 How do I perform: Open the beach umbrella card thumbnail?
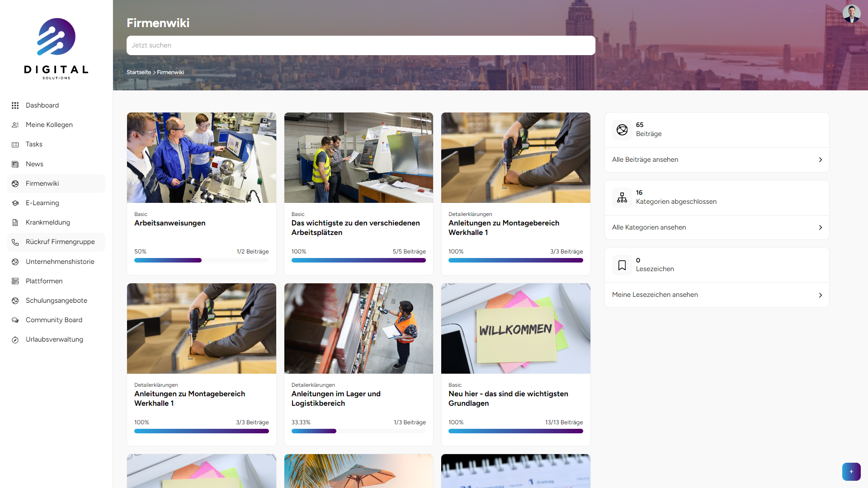pyautogui.click(x=359, y=471)
